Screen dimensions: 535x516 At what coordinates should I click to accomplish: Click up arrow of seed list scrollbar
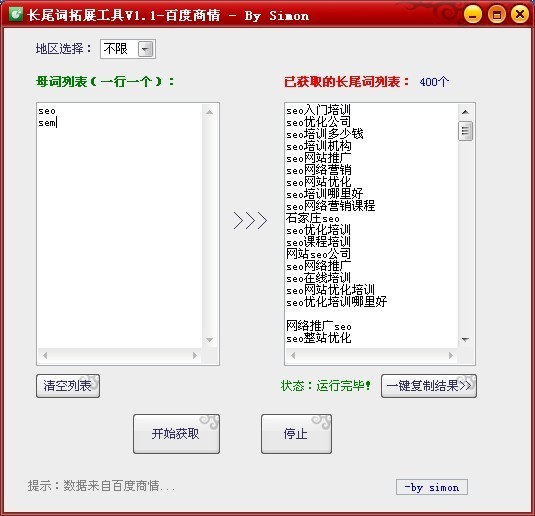pos(209,112)
